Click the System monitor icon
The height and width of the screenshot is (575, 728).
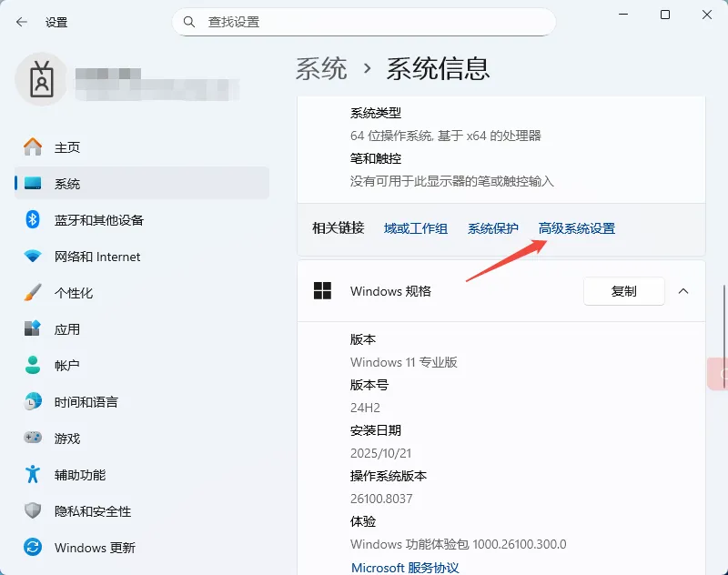(x=33, y=183)
